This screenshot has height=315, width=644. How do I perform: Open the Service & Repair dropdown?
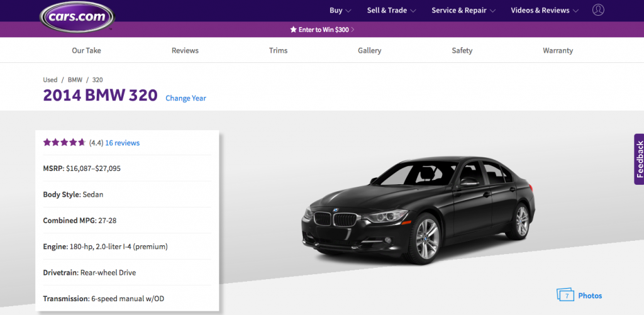(x=464, y=11)
